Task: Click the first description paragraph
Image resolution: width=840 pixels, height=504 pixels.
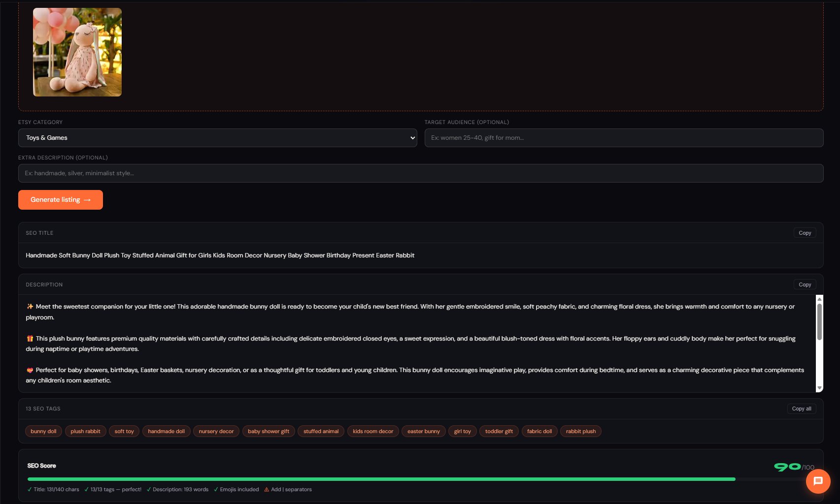Action: point(410,312)
